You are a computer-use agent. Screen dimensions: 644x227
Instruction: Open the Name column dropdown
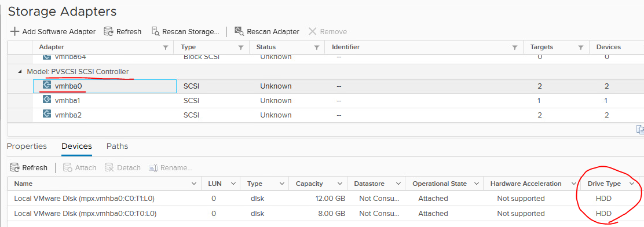(x=194, y=184)
